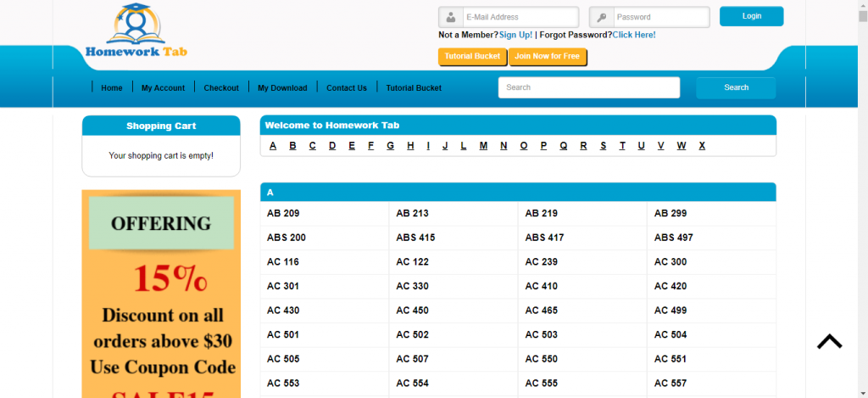Viewport: 868px width, 398px height.
Task: Jump to letter N courses
Action: point(504,146)
